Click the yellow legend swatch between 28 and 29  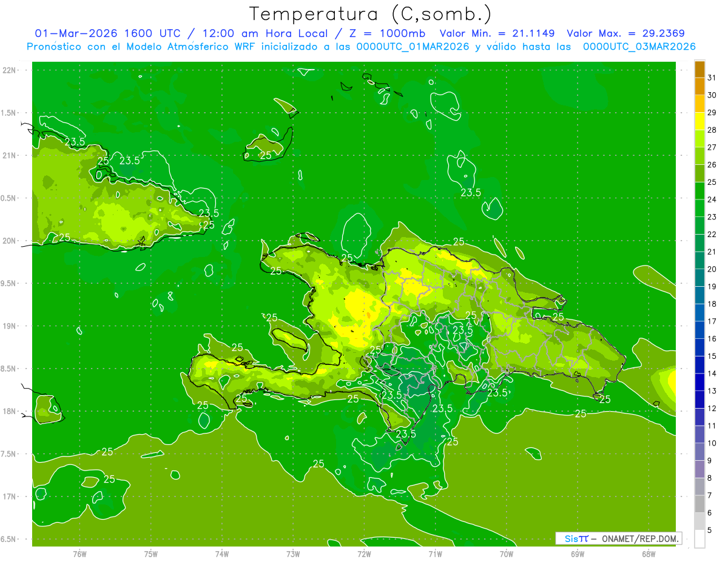(x=699, y=121)
